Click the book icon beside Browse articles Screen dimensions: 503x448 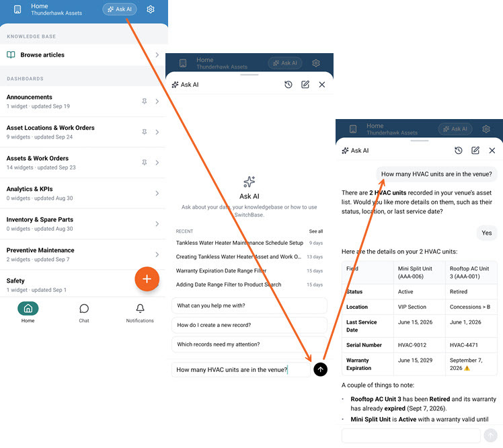click(x=11, y=55)
